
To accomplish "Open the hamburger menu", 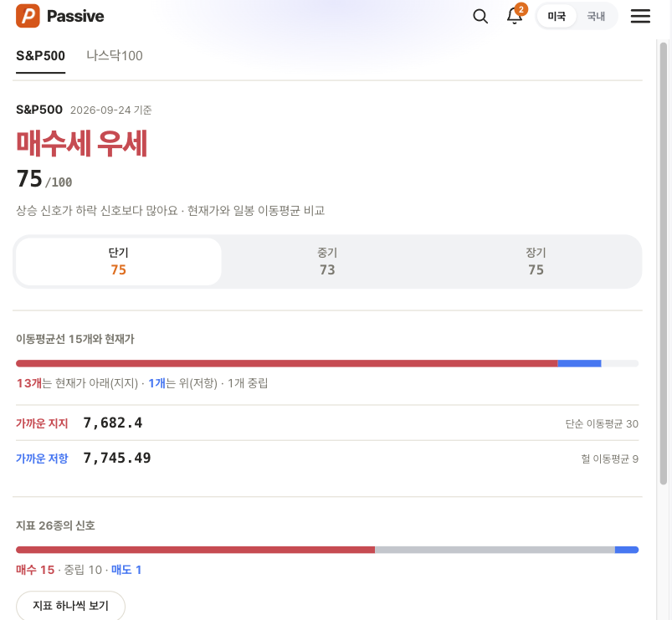I will 640,16.
